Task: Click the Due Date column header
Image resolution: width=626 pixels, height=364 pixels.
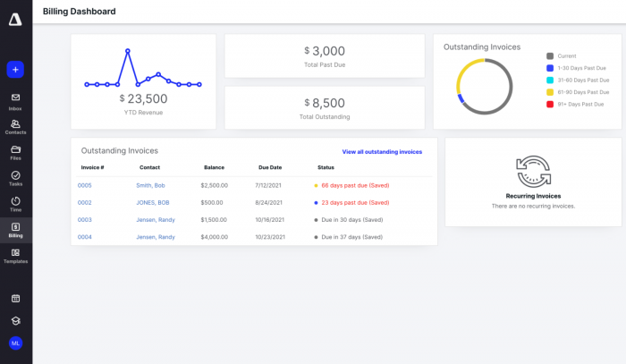Action: coord(270,167)
